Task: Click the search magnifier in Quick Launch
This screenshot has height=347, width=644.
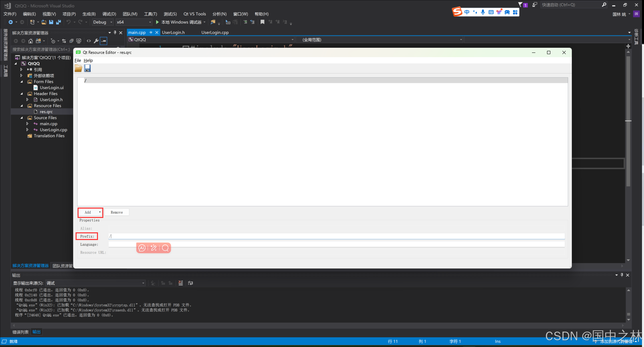Action: click(604, 5)
